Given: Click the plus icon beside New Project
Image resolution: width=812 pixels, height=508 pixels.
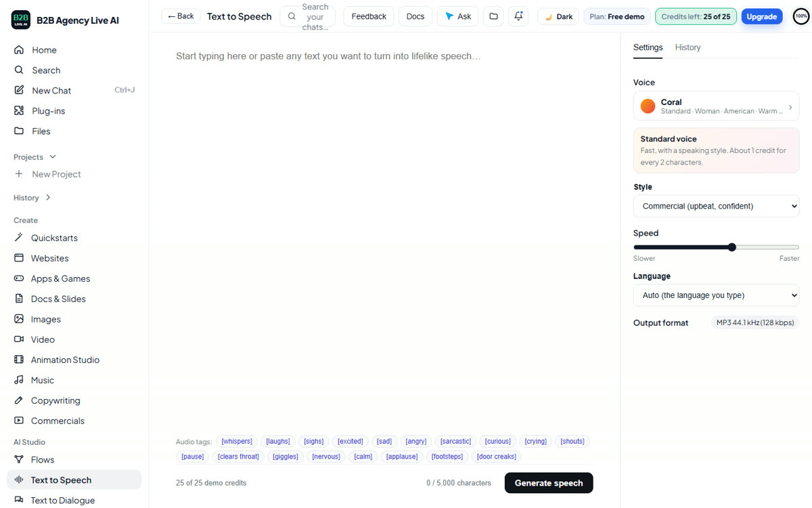Looking at the screenshot, I should pyautogui.click(x=19, y=174).
